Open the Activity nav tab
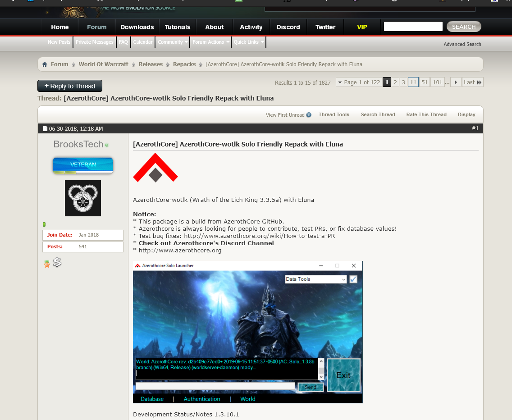 tap(251, 27)
